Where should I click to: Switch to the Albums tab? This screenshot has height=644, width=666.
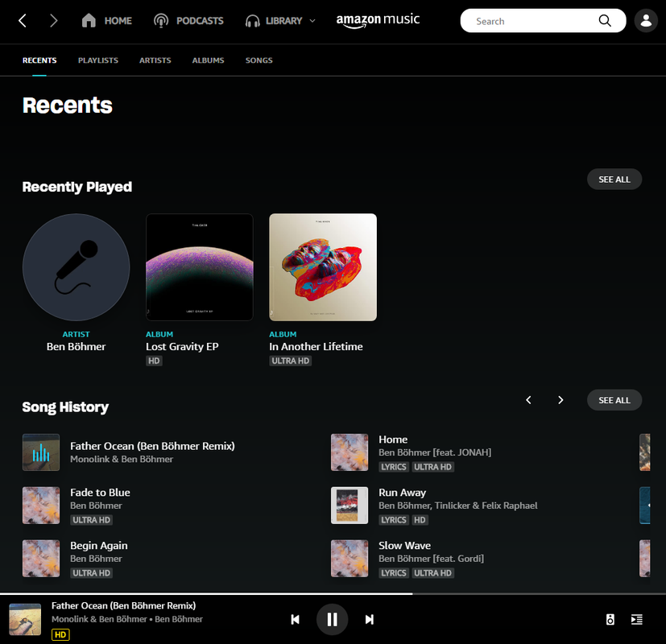208,60
